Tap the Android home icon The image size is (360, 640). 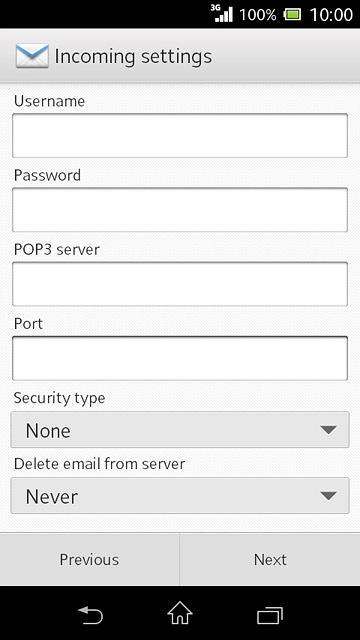(180, 613)
